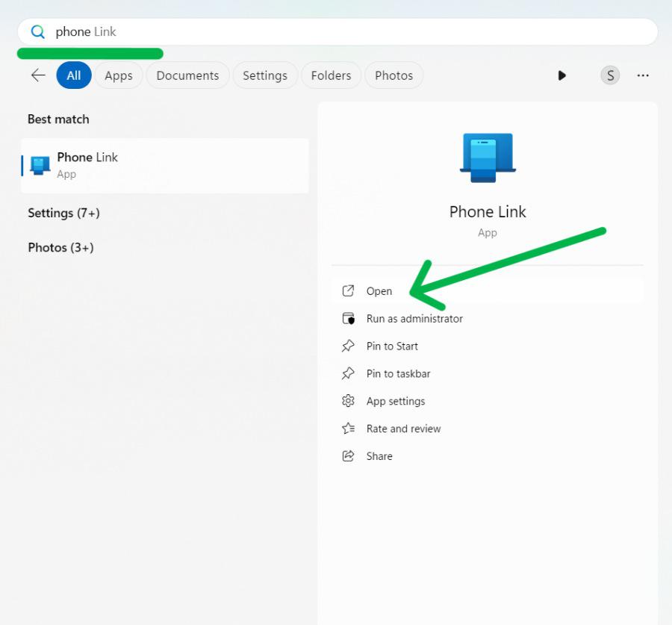Click the search magnifier icon

pos(37,31)
